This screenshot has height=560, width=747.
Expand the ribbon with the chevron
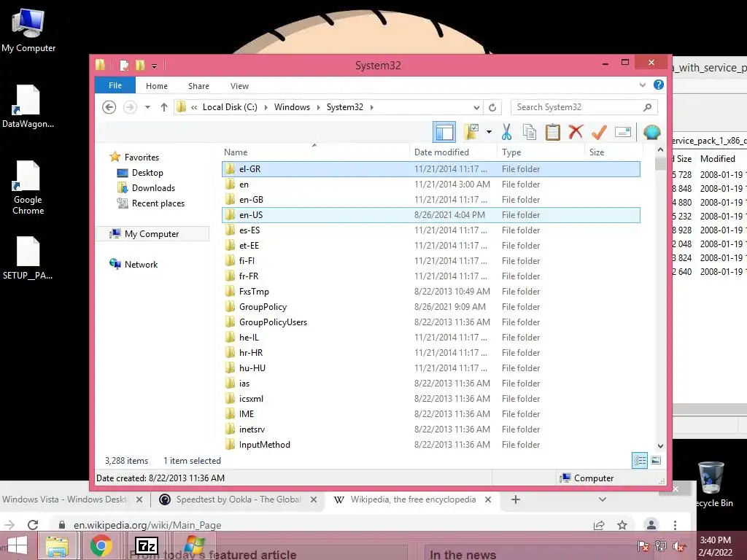point(642,85)
